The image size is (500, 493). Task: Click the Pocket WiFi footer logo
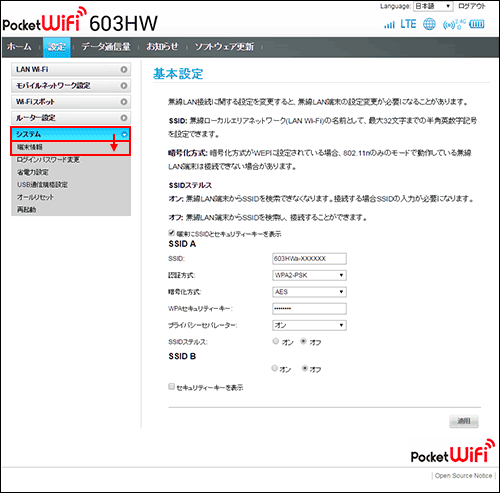tap(453, 451)
